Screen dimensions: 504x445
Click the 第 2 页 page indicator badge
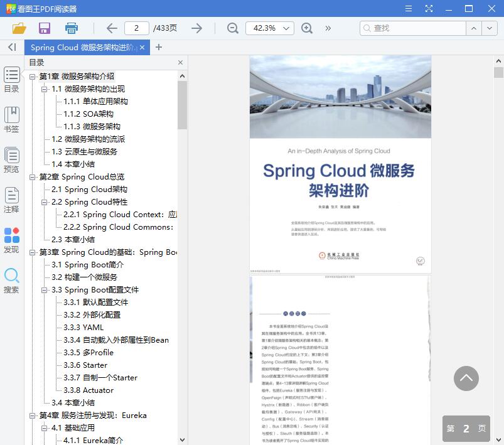[466, 428]
